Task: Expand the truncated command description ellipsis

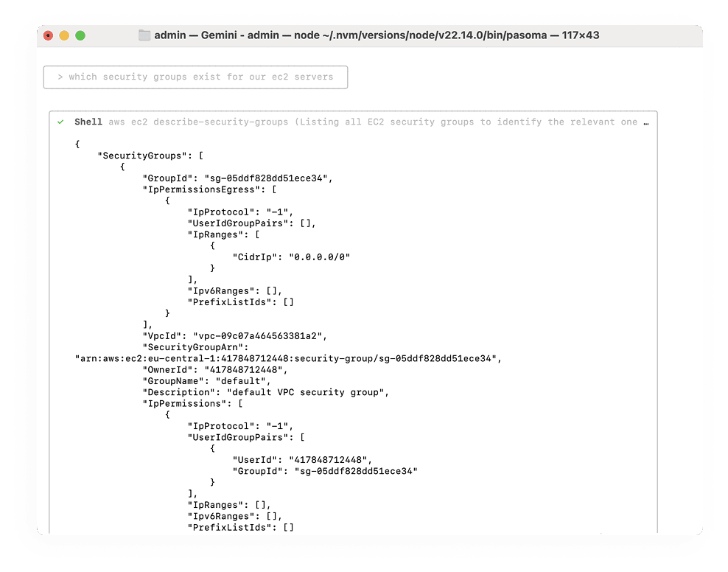Action: point(646,122)
